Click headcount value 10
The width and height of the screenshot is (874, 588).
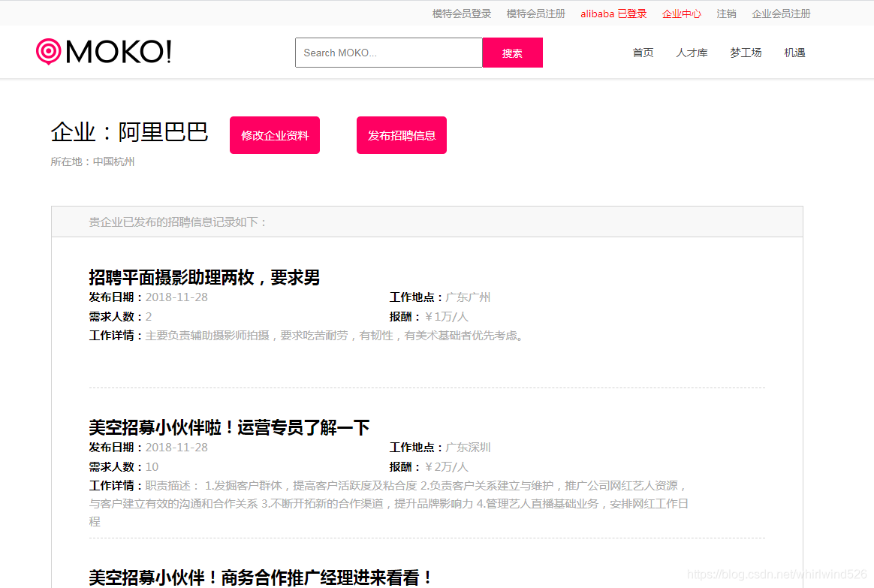click(152, 466)
